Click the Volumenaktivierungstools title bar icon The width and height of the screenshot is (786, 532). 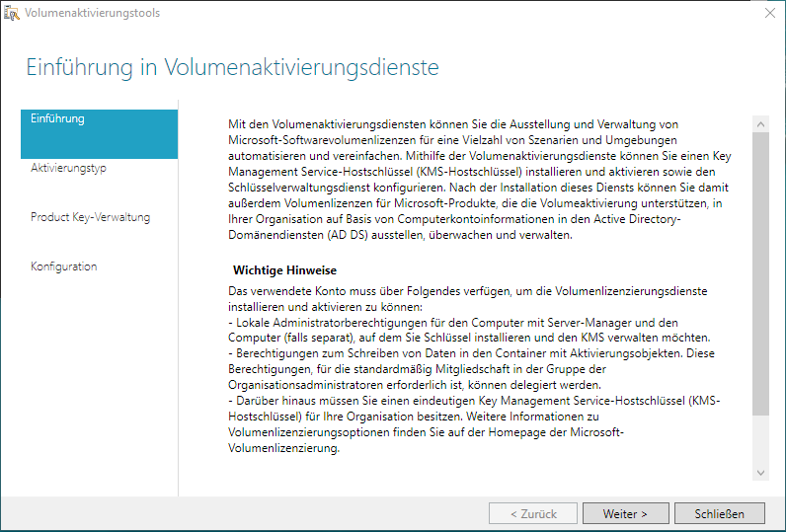click(12, 14)
